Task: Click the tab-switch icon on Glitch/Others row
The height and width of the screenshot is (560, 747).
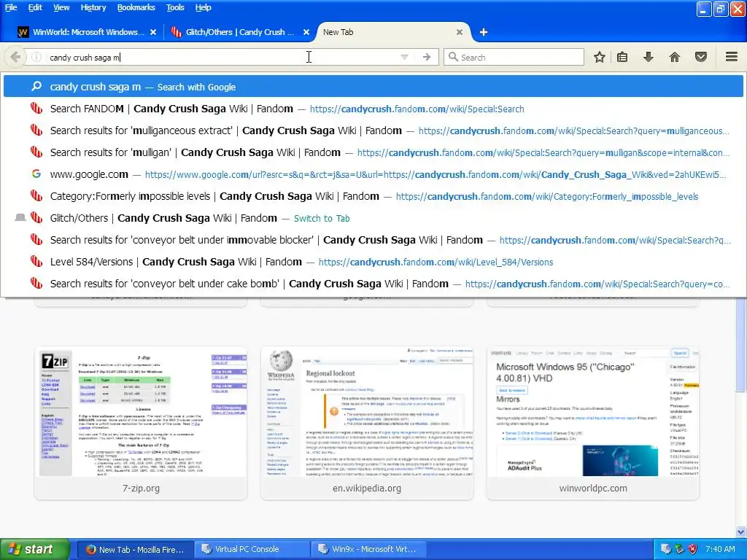Action: click(x=20, y=217)
